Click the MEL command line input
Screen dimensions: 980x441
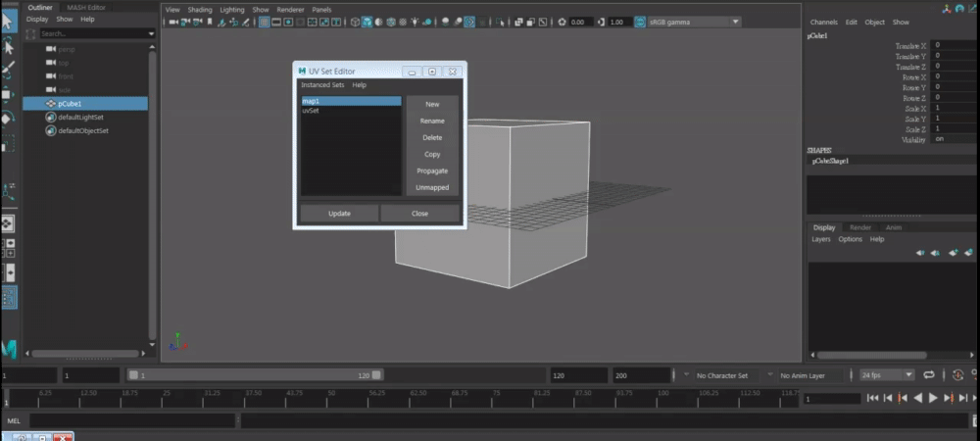pyautogui.click(x=132, y=421)
